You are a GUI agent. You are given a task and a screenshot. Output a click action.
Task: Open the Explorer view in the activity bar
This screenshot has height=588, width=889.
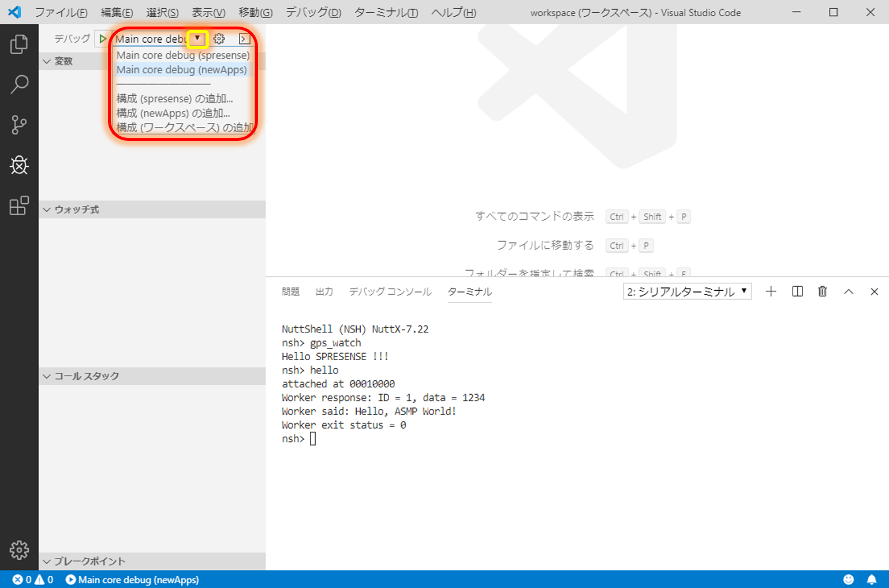pos(19,43)
